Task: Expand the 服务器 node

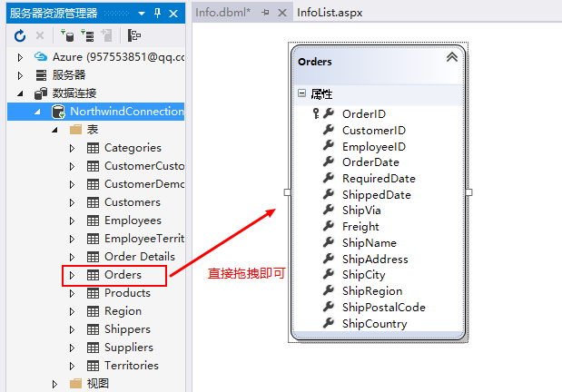Action: click(x=20, y=75)
